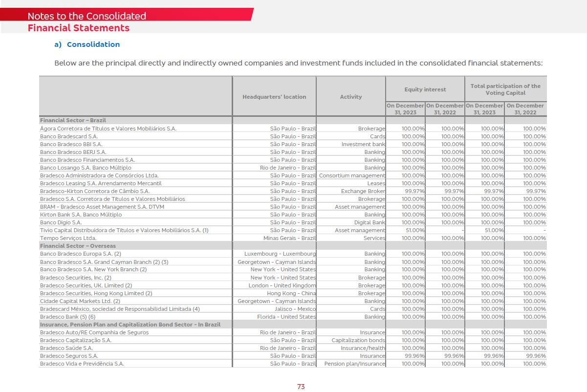
Task: Select 'Luxembourg - Luxembourg' location cell
Action: [280, 254]
